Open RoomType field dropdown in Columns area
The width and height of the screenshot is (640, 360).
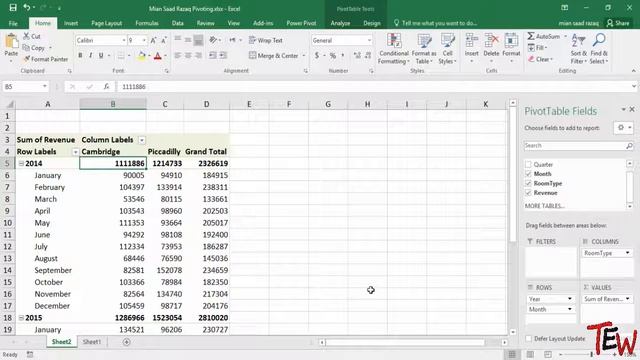pyautogui.click(x=627, y=253)
